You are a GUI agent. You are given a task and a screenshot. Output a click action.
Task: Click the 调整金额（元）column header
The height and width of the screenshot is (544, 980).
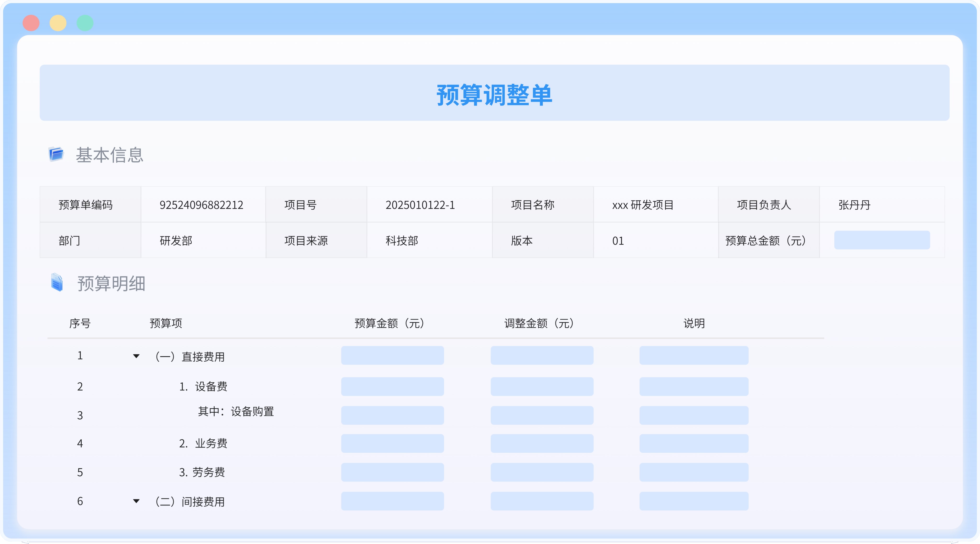point(540,323)
